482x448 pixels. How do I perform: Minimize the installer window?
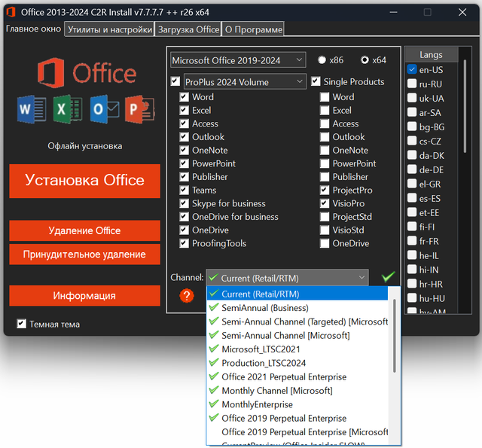(x=393, y=12)
